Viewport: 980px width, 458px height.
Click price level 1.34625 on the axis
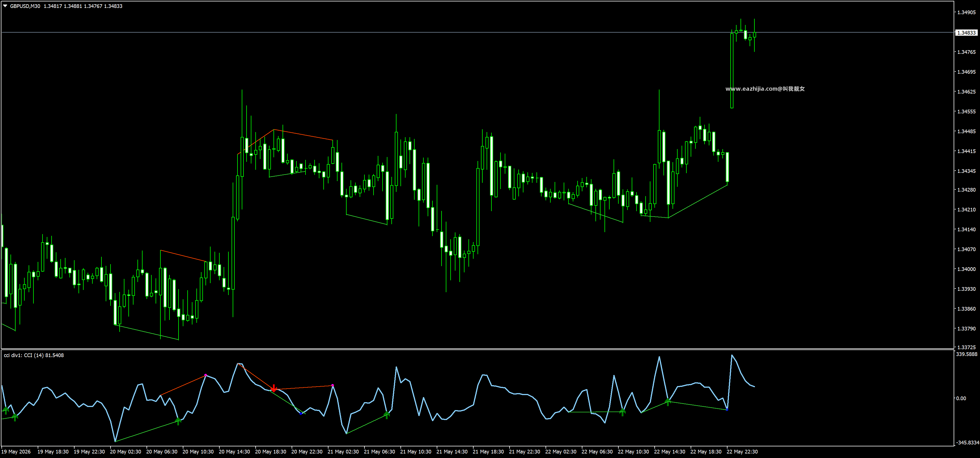pos(966,92)
